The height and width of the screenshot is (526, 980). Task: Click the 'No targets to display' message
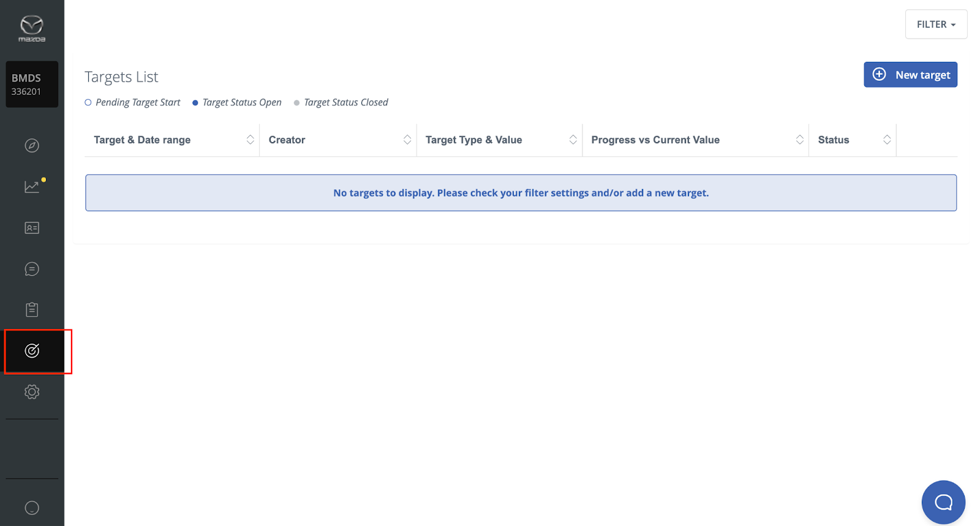point(521,193)
